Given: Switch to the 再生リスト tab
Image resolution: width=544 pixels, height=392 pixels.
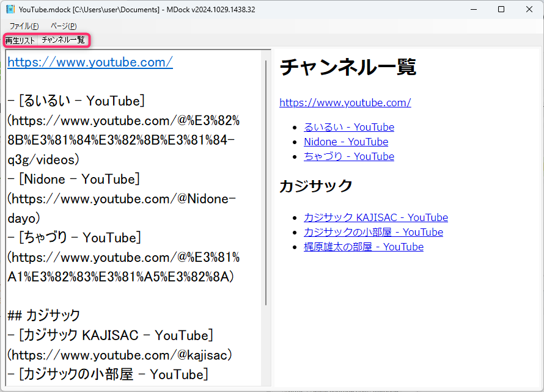Looking at the screenshot, I should click(x=20, y=40).
